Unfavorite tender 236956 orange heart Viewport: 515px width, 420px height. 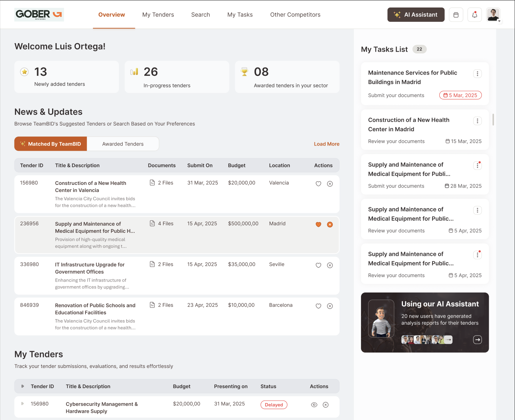click(x=318, y=225)
